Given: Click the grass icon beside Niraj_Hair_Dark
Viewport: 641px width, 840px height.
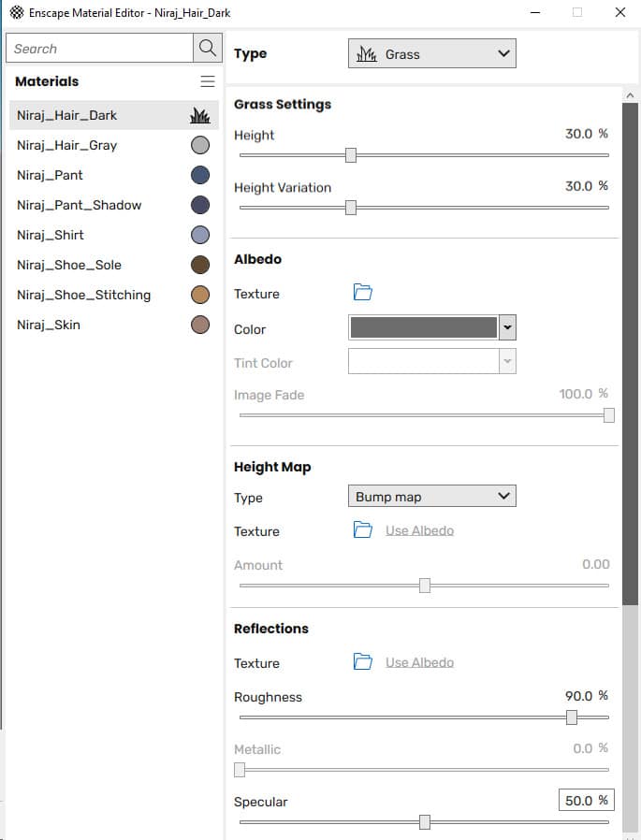Looking at the screenshot, I should tap(199, 115).
